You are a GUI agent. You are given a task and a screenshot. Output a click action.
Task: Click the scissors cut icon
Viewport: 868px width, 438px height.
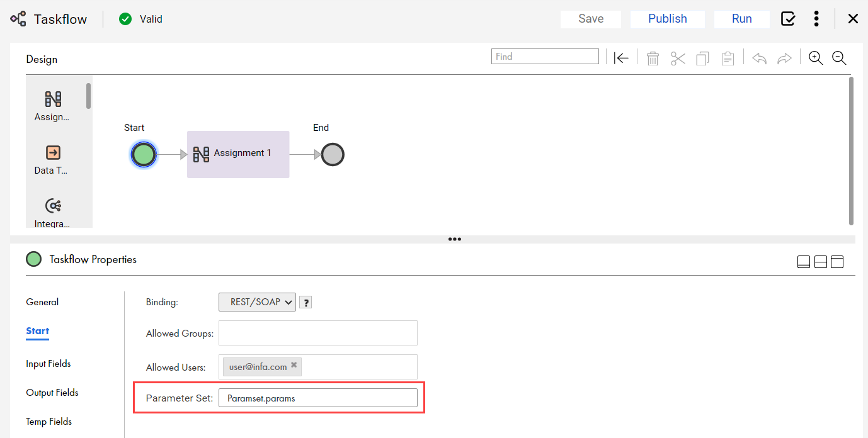click(678, 59)
